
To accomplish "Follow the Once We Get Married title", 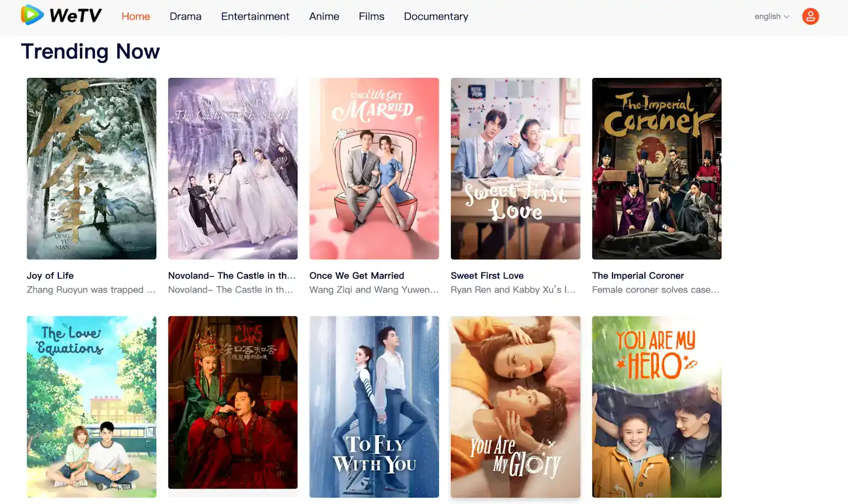I will [x=357, y=276].
